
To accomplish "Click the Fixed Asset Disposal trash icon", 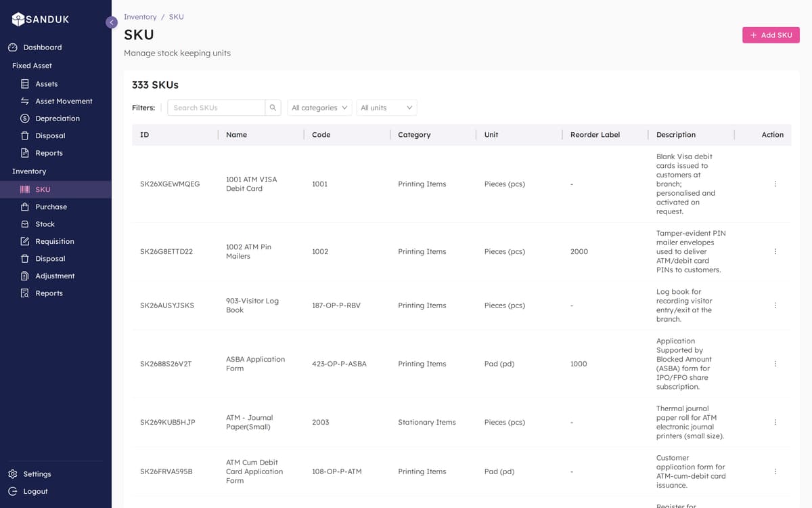I will [x=25, y=135].
